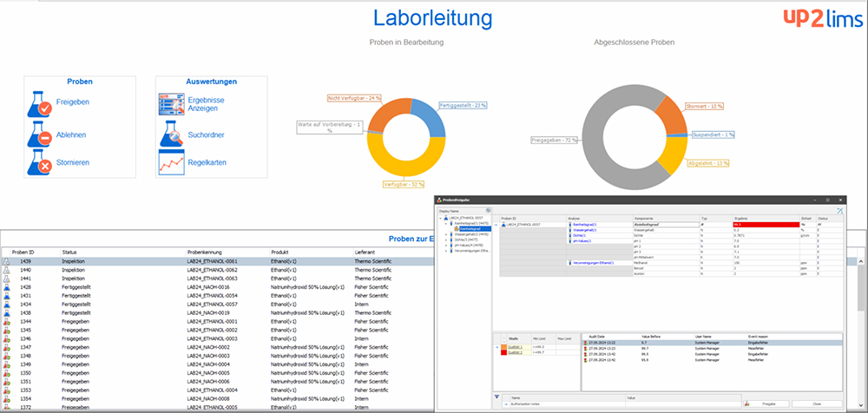Click the Nicht Verfügbar - 24 % label

pyautogui.click(x=355, y=98)
